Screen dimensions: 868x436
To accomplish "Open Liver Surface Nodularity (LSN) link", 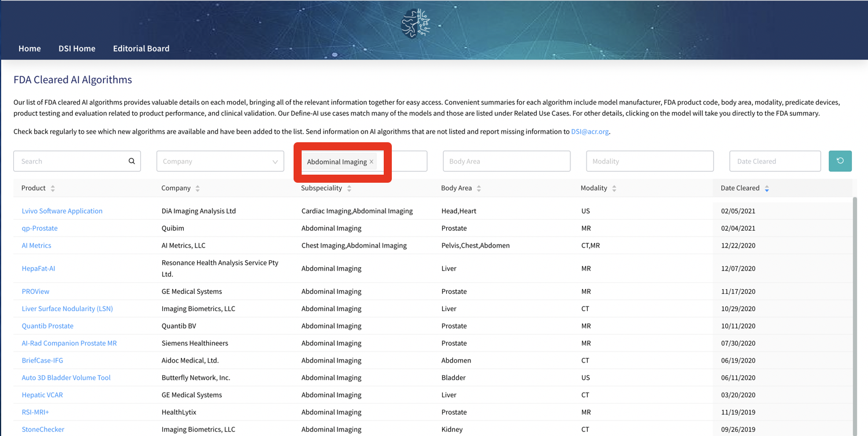I will point(67,309).
